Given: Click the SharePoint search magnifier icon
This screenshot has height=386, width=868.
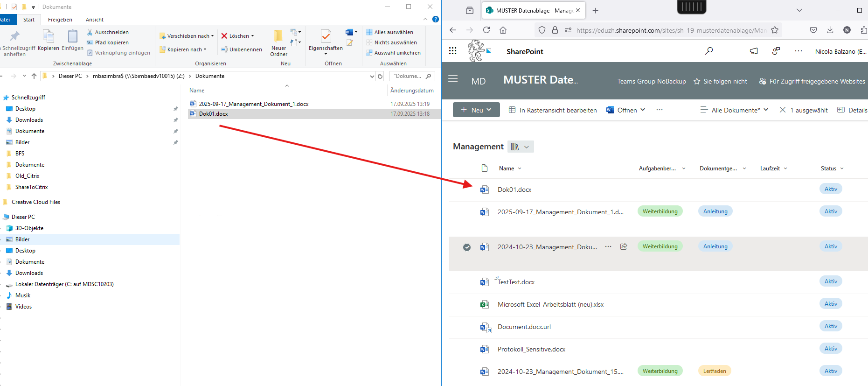Looking at the screenshot, I should (709, 51).
